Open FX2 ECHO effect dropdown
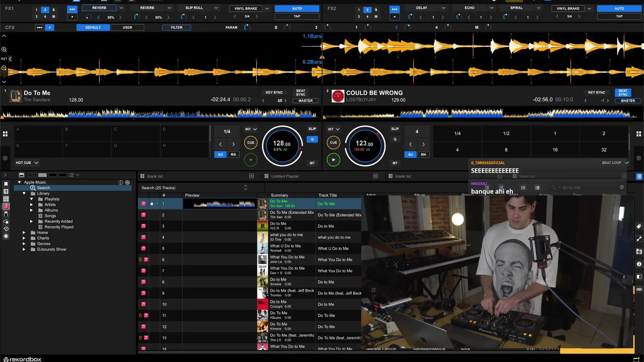The width and height of the screenshot is (644, 362). (491, 8)
